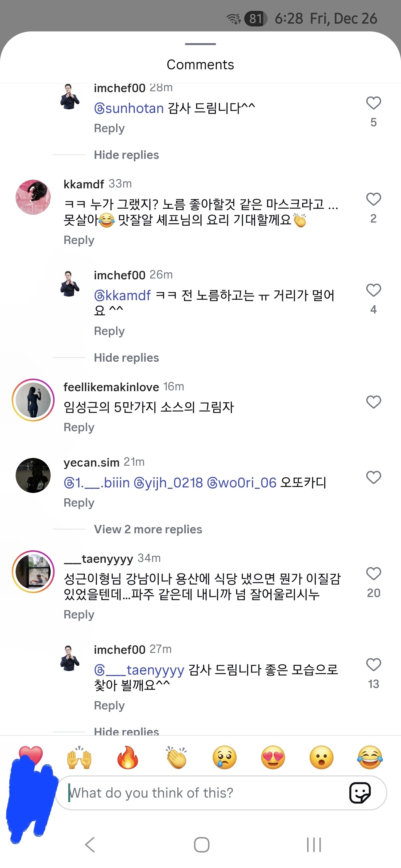Collapse replies under kkamdf's comment

pyautogui.click(x=126, y=357)
